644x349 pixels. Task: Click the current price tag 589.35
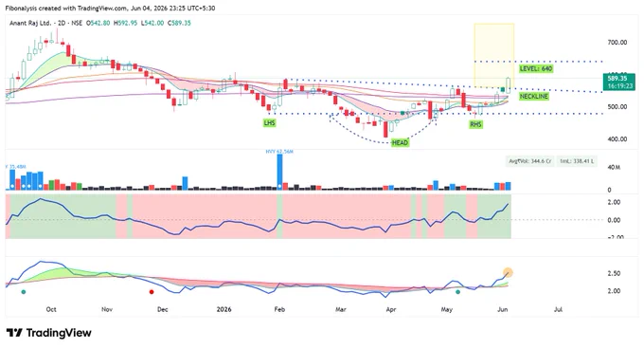pyautogui.click(x=618, y=82)
